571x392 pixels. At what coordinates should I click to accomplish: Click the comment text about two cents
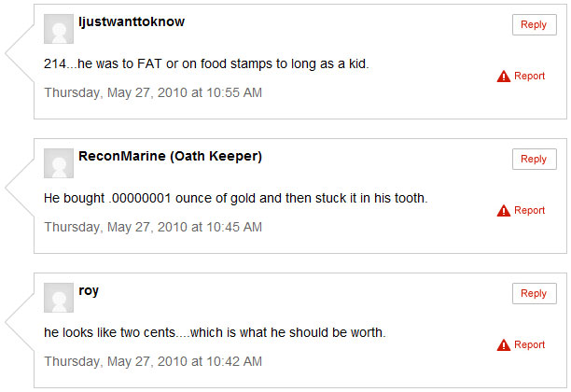pyautogui.click(x=215, y=332)
